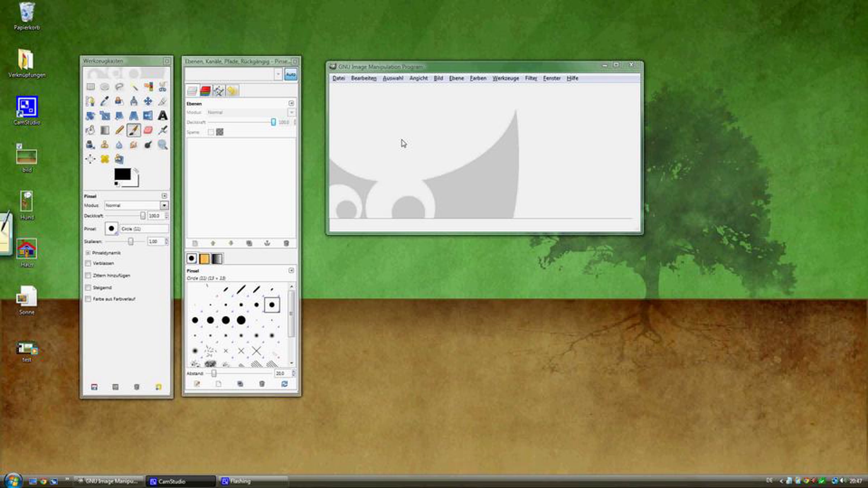Select the Color Picker eyedropper tool

point(105,101)
